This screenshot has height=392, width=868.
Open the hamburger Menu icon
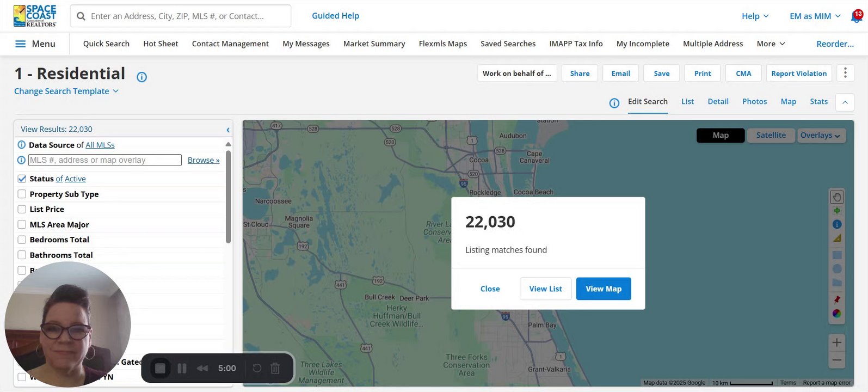[x=20, y=44]
